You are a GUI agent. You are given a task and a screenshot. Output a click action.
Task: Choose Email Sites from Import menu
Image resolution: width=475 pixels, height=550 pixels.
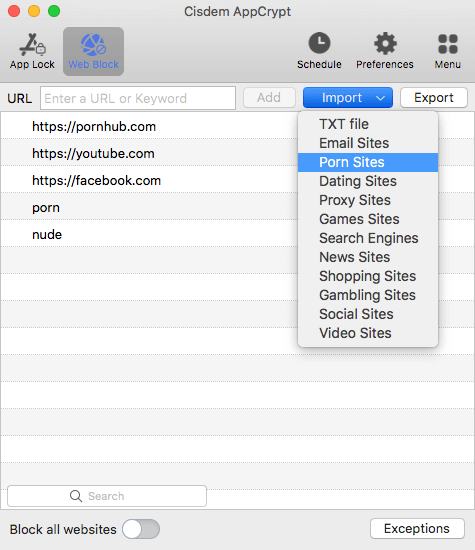(x=368, y=143)
